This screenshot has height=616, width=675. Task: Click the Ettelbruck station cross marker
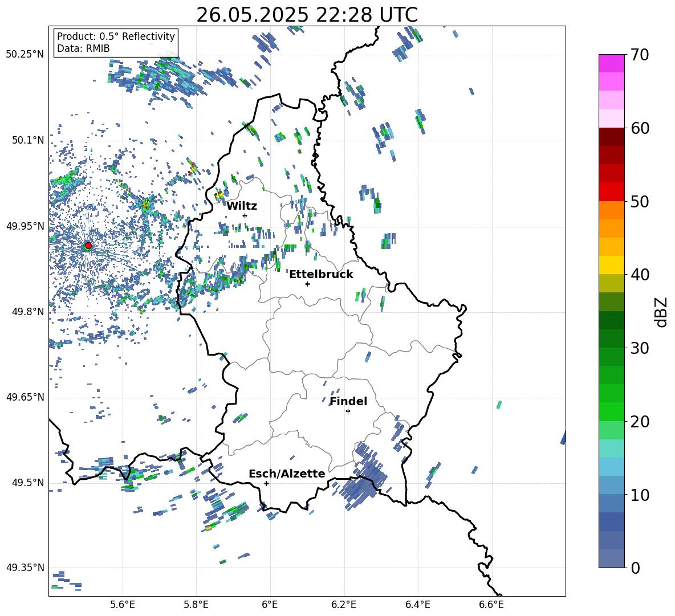(307, 284)
